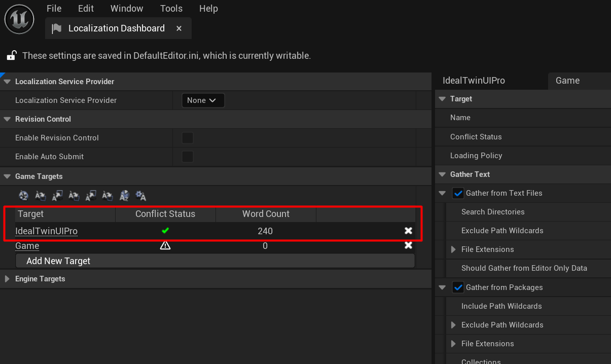Open the Localization Service Provider dropdown
The height and width of the screenshot is (364, 611).
pos(202,100)
